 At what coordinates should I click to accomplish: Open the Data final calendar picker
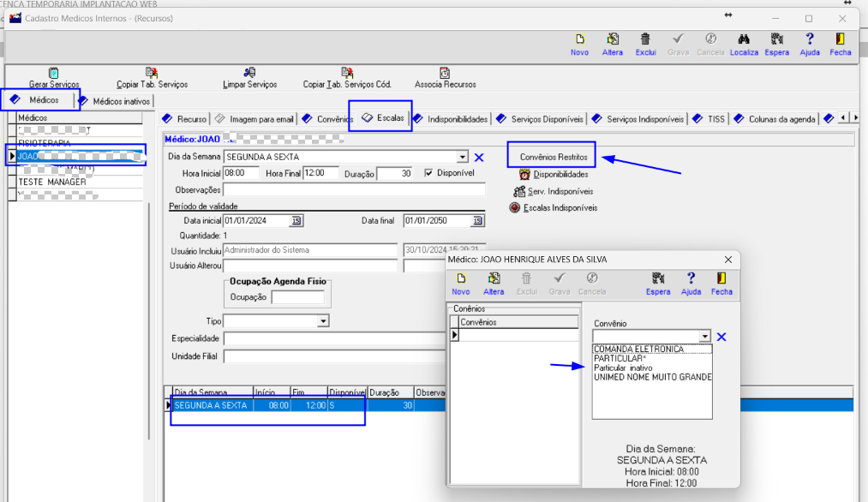(x=477, y=221)
